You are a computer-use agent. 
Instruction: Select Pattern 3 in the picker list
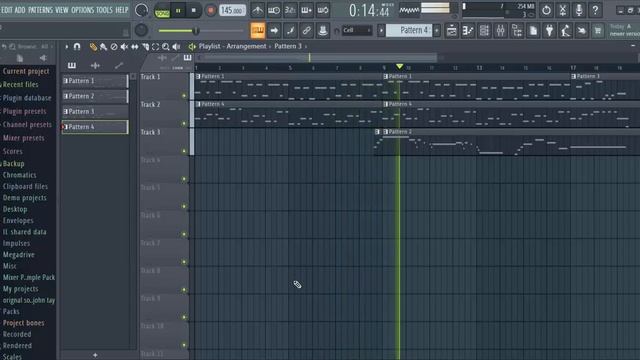pyautogui.click(x=95, y=111)
